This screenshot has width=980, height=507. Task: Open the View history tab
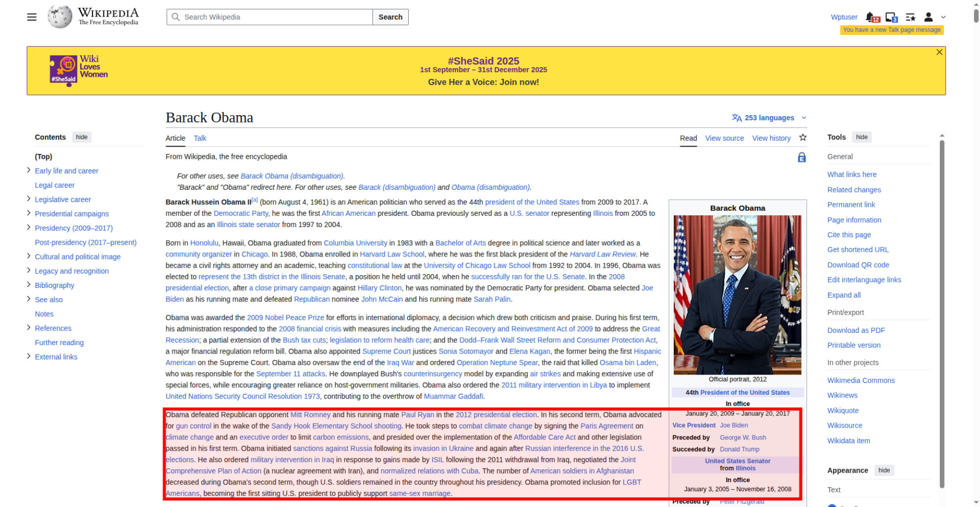coord(771,138)
